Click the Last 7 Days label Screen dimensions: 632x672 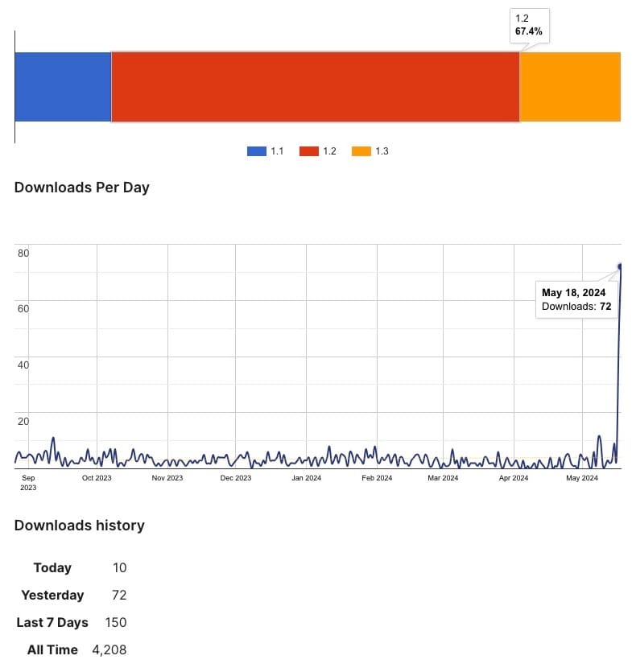pyautogui.click(x=52, y=623)
